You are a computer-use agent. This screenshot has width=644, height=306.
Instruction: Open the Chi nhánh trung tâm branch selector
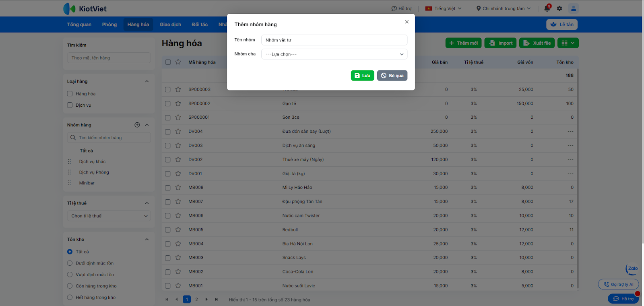(x=503, y=8)
